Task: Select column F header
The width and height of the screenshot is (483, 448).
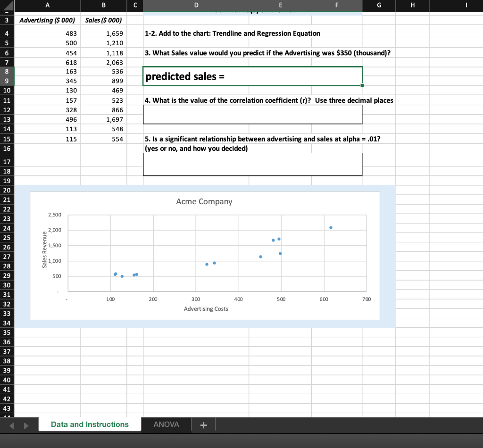Action: (x=337, y=5)
